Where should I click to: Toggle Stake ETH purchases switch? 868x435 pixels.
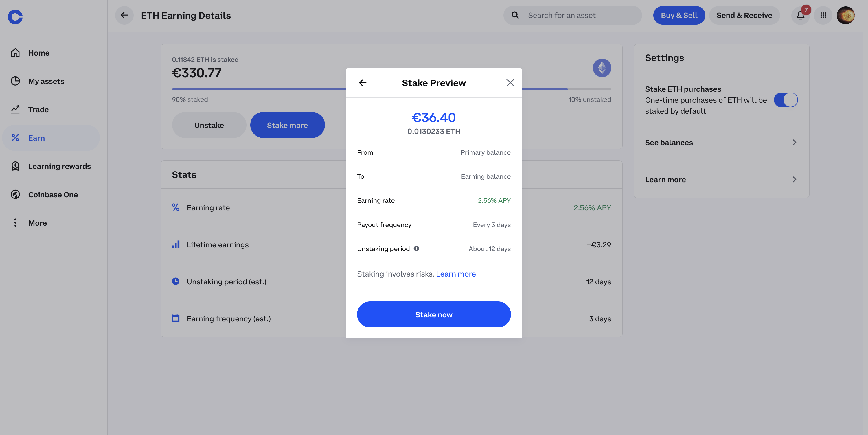click(x=786, y=100)
